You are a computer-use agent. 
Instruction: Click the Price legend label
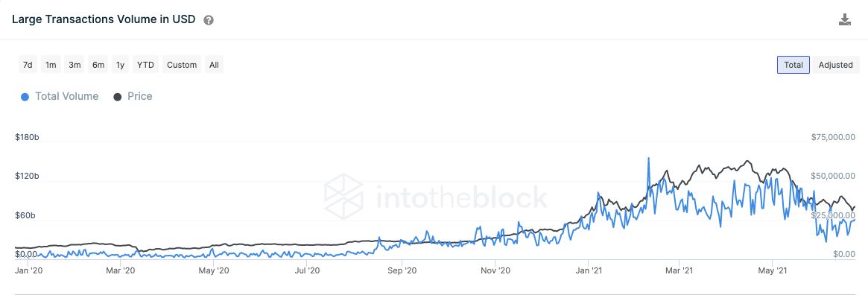(139, 96)
